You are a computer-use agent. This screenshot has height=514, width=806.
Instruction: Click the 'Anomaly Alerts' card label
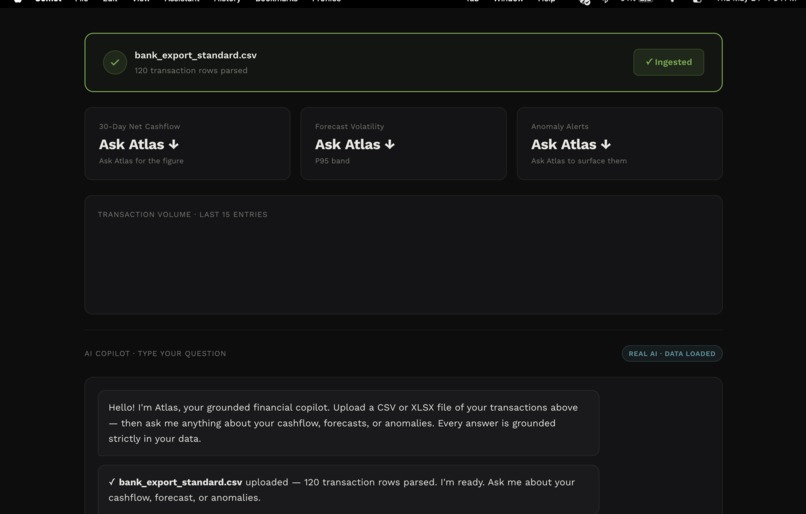560,126
